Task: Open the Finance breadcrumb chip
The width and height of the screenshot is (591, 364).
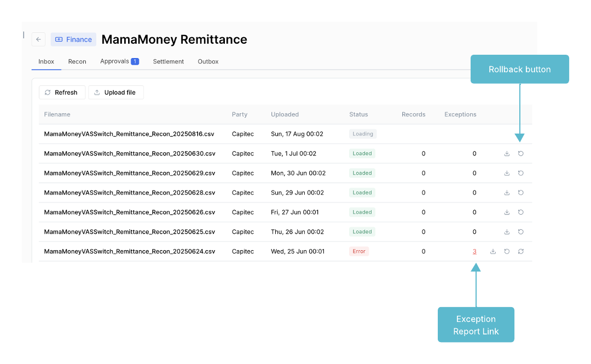Action: tap(73, 39)
